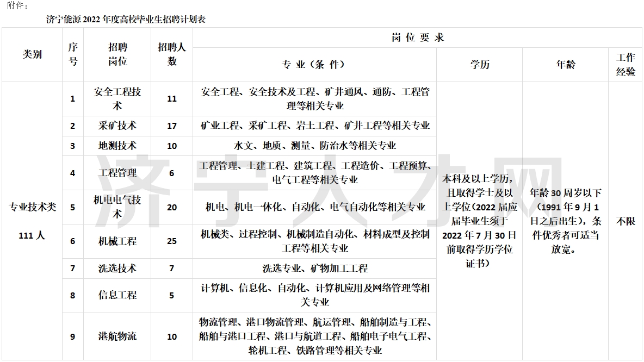Click recruit count 10 in 港航物流 row
The image size is (644, 362).
coord(172,336)
